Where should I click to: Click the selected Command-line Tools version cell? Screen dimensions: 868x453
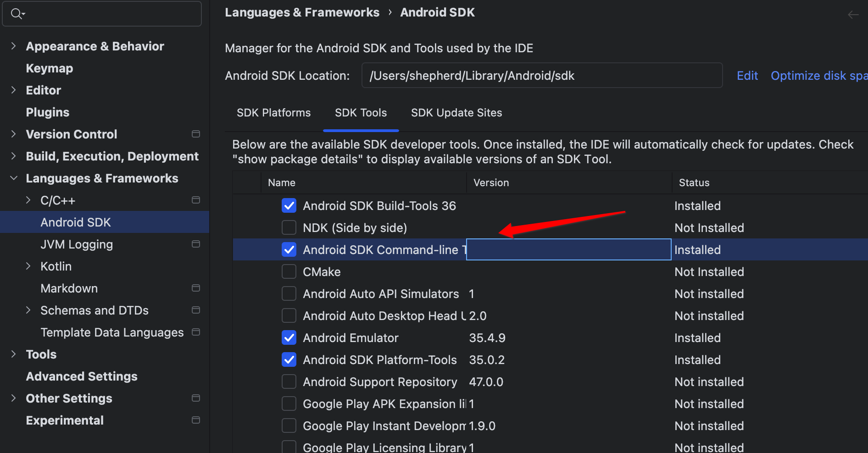[x=569, y=249]
